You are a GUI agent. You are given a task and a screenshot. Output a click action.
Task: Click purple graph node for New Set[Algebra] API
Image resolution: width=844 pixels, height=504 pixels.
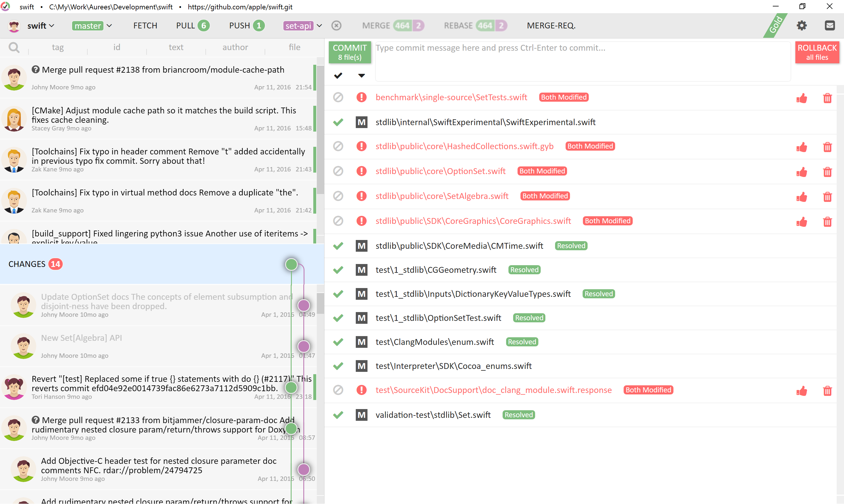304,346
